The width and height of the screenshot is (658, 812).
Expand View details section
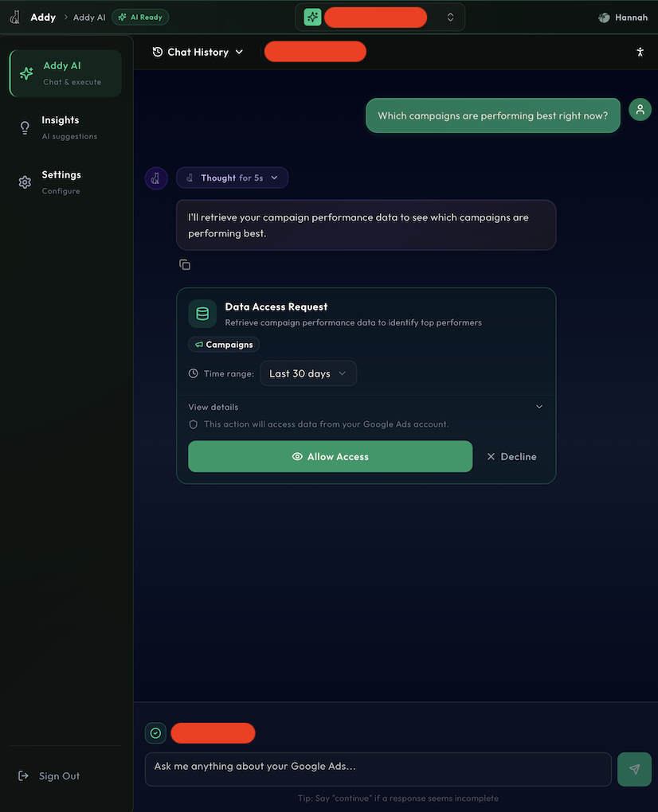[366, 407]
